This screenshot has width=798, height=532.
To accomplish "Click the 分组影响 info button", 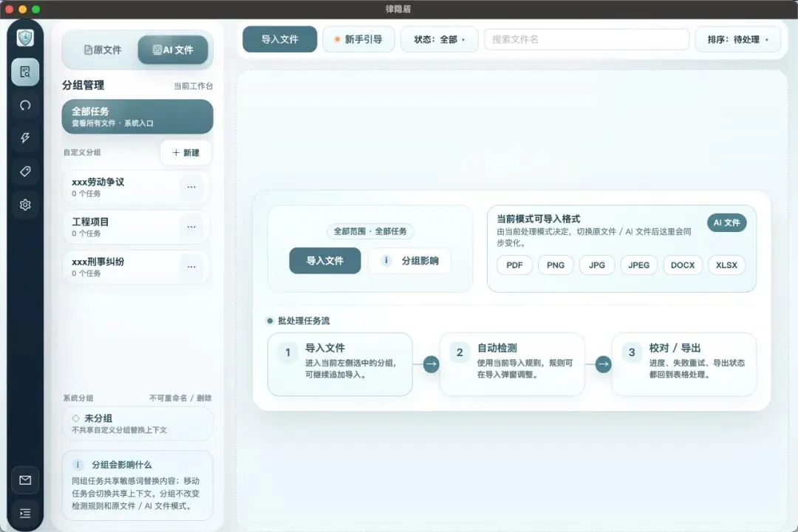I will 409,261.
